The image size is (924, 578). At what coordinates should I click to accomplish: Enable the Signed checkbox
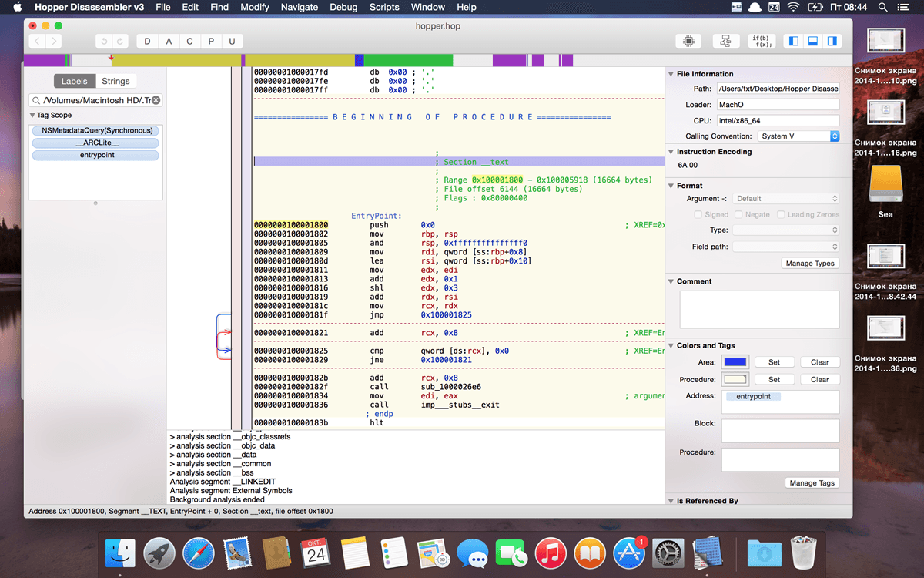(x=698, y=214)
